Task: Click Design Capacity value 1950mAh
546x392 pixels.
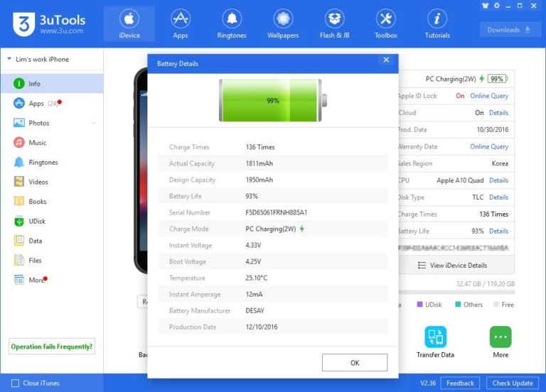Action: 259,180
